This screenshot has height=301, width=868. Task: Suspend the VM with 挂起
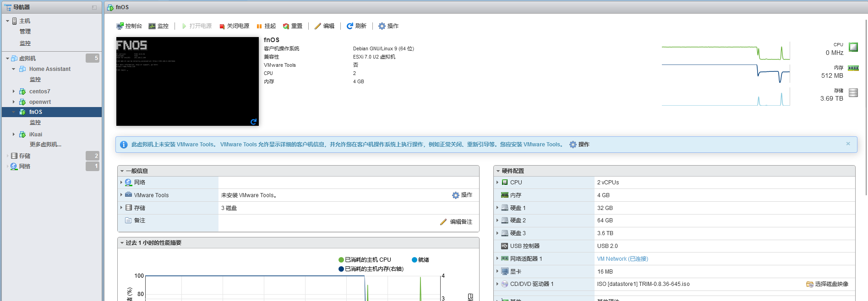[x=266, y=26]
